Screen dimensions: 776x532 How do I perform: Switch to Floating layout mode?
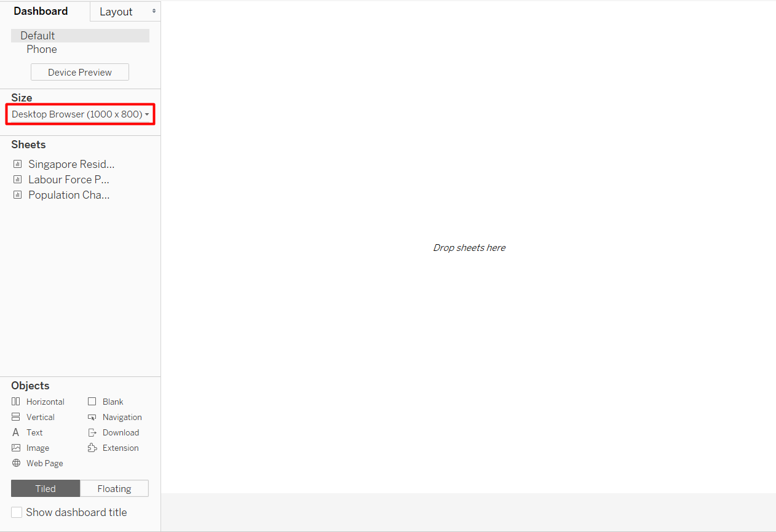tap(114, 488)
